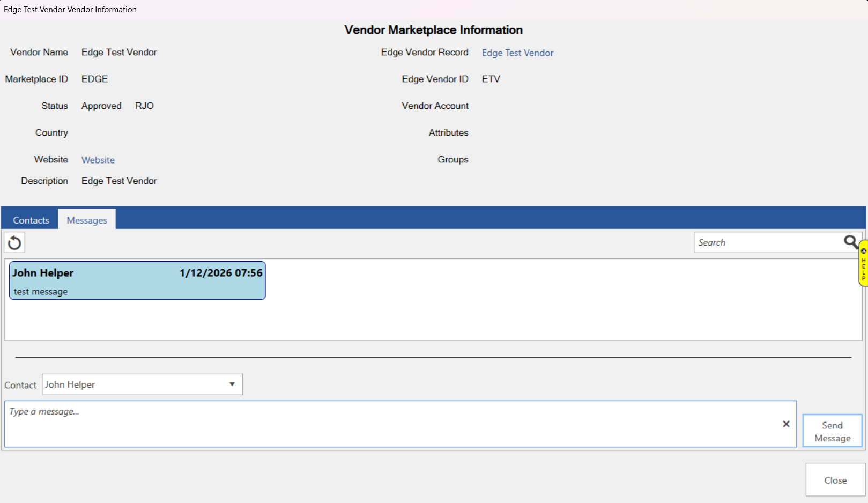868x503 pixels.
Task: Focus the Search input field
Action: click(x=767, y=243)
